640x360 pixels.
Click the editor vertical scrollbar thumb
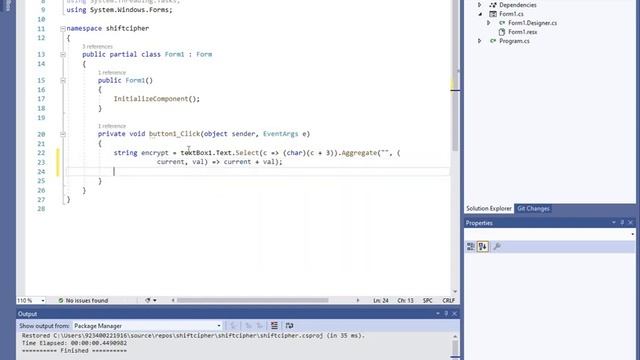pyautogui.click(x=455, y=76)
